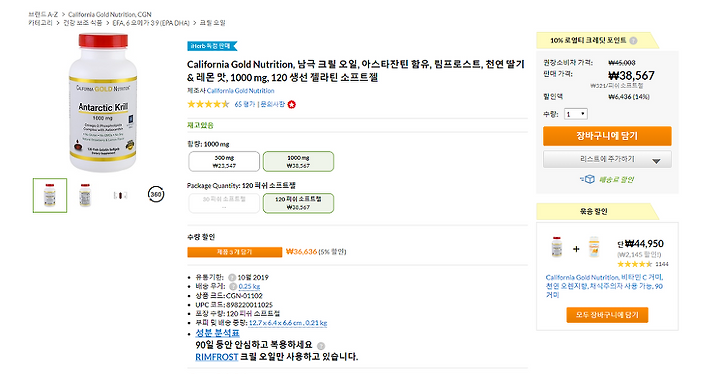The width and height of the screenshot is (720, 374).
Task: Open the EFA omega 3 6 9 breadcrumb
Action: pyautogui.click(x=151, y=23)
